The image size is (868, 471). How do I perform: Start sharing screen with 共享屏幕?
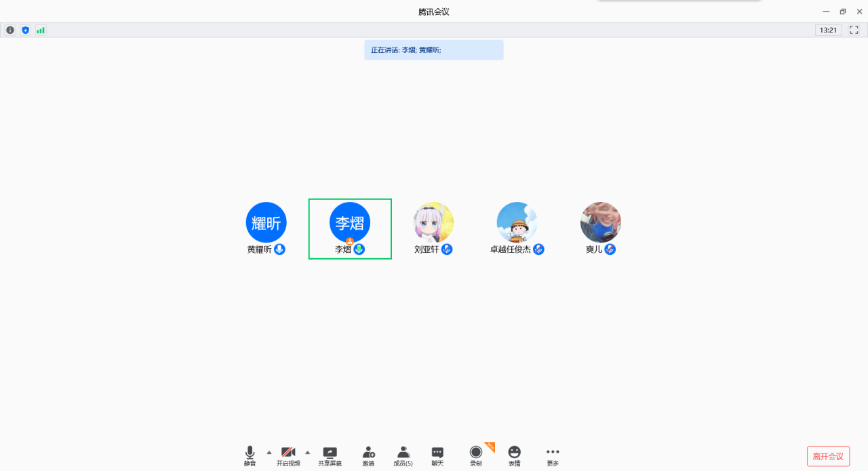(x=330, y=455)
